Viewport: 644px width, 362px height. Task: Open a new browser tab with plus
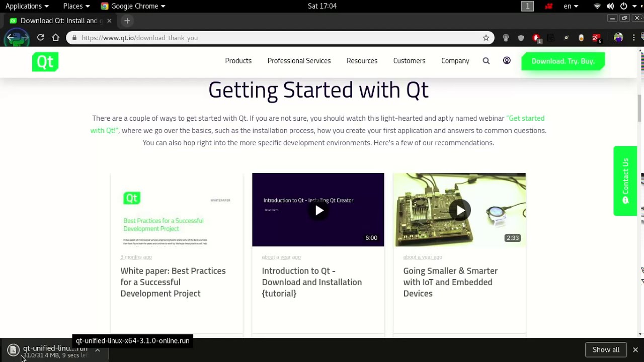coord(127,21)
